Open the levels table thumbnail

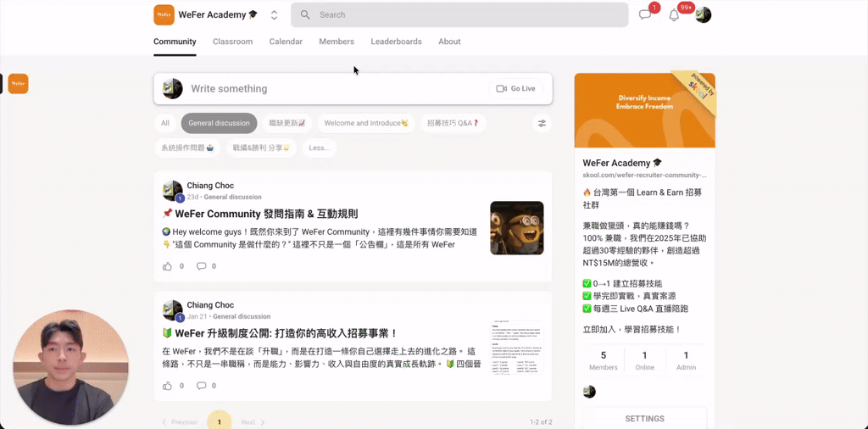tap(516, 347)
